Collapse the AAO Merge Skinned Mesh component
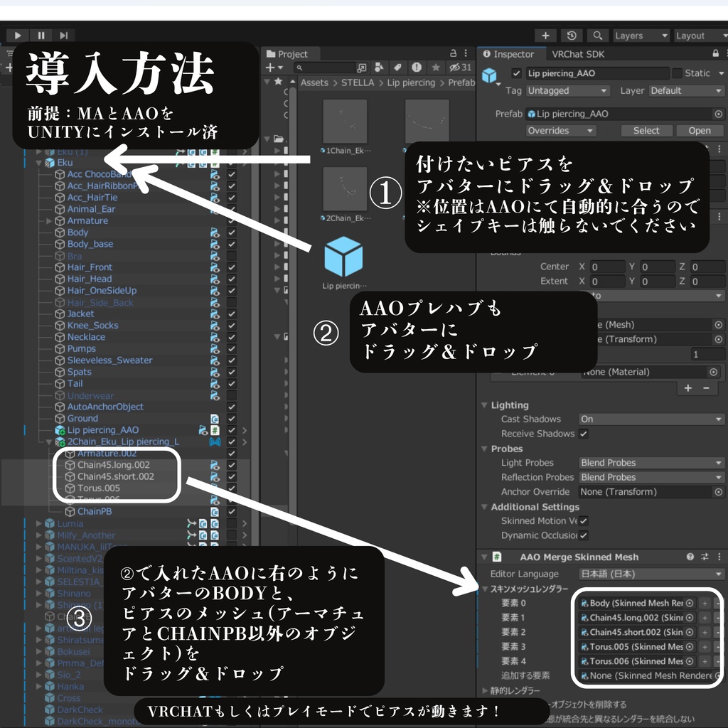Screen dimensions: 728x728 coord(485,557)
